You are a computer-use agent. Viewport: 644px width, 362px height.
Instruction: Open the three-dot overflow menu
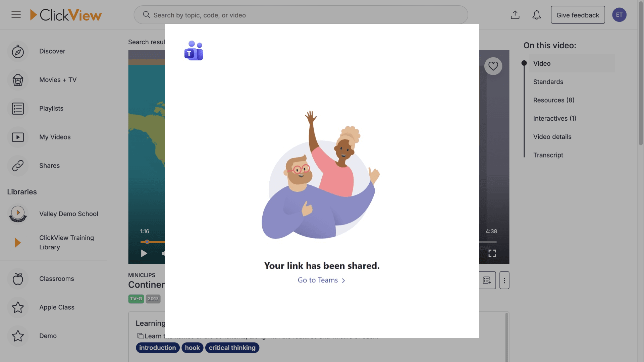(x=504, y=280)
